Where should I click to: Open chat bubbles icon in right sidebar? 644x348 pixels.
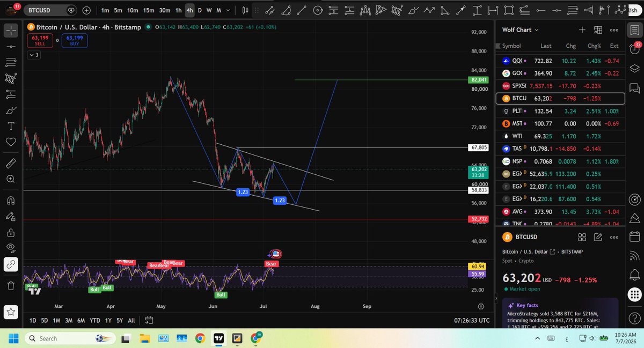point(635,87)
